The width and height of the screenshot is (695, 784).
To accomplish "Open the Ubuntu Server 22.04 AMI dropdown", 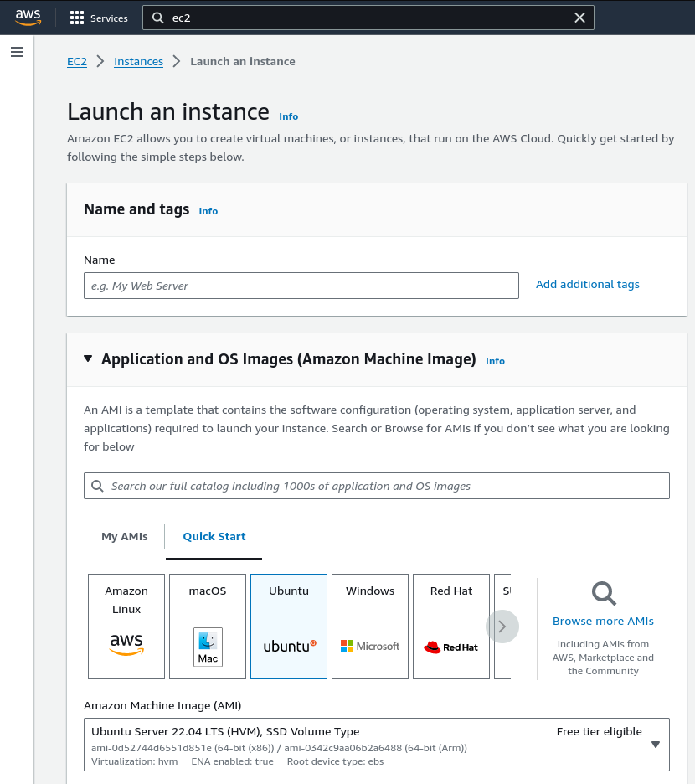I will 377,745.
